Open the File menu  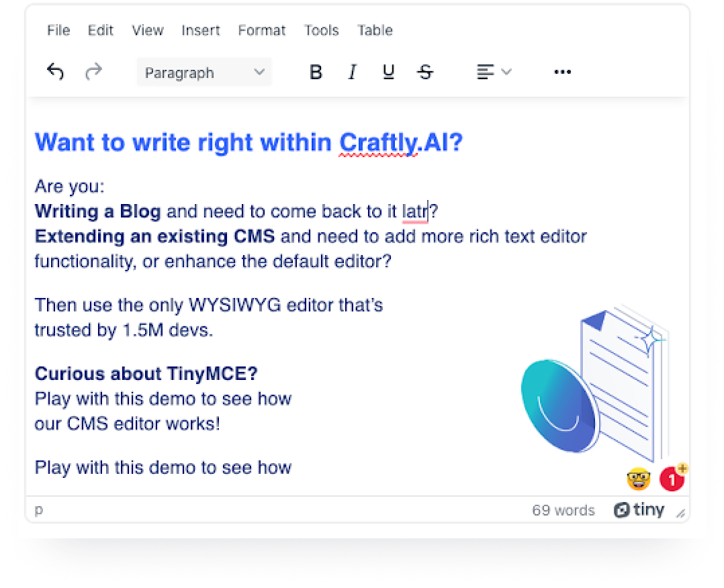click(x=58, y=30)
